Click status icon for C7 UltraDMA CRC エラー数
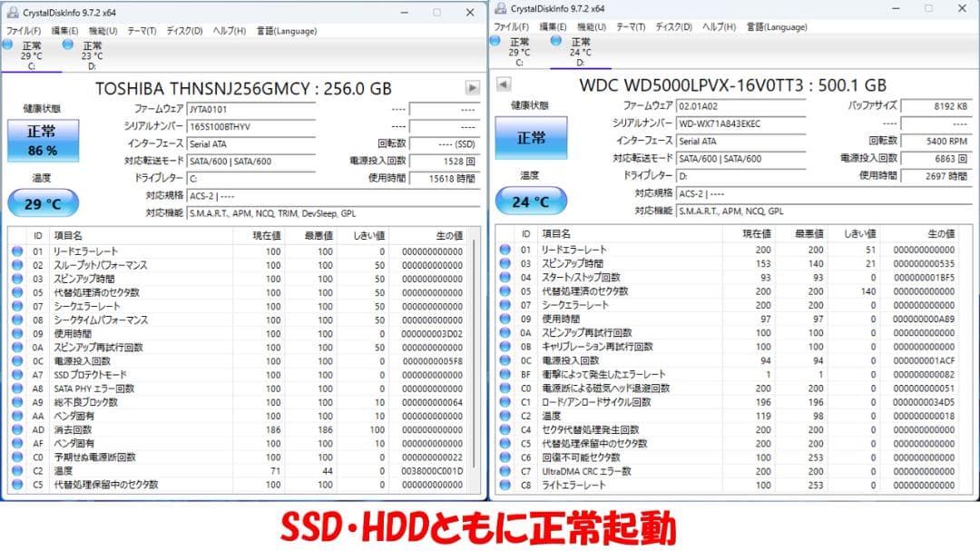Screen dimensions: 980x551 tap(505, 471)
